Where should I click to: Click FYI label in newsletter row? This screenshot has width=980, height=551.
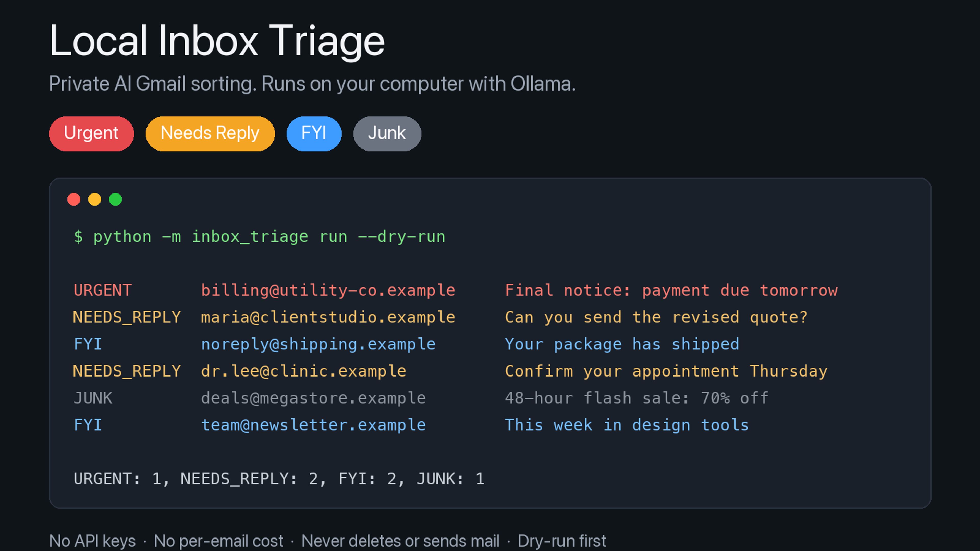(88, 425)
